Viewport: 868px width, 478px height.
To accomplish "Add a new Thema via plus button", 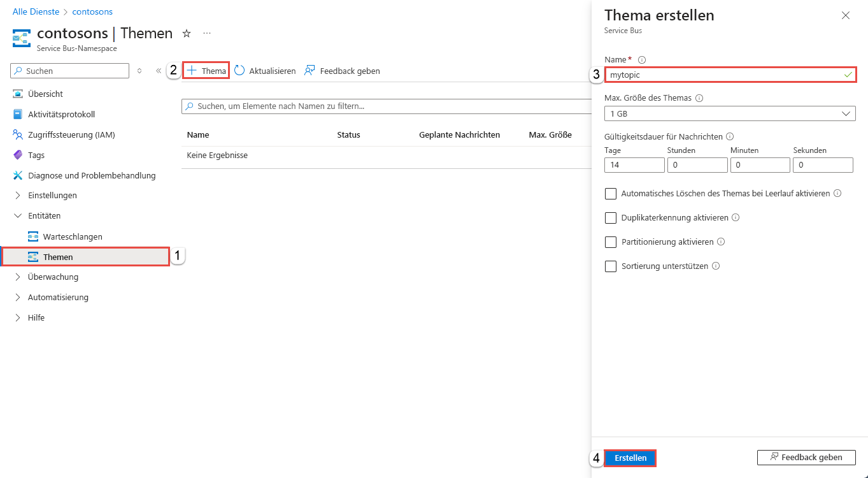I will [x=206, y=71].
